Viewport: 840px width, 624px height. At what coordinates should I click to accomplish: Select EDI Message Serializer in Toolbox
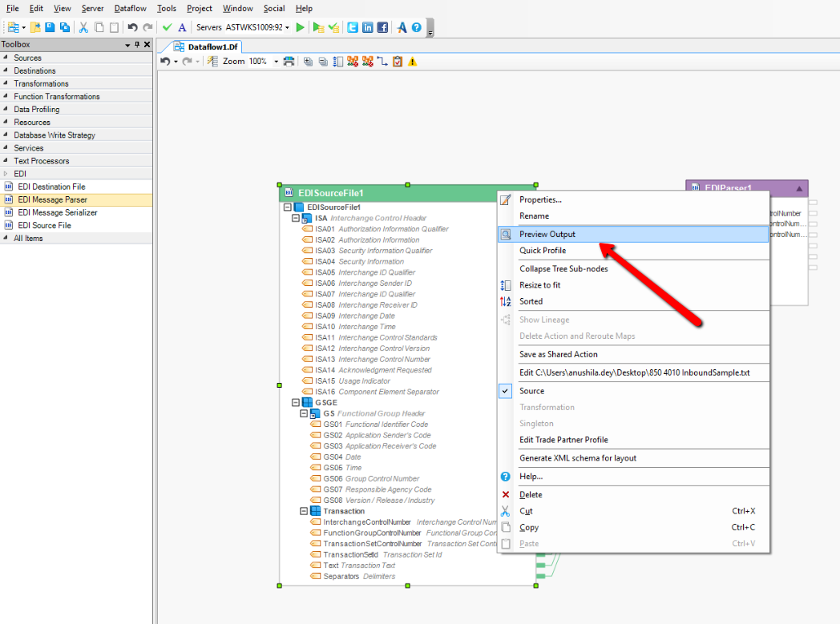tap(57, 212)
